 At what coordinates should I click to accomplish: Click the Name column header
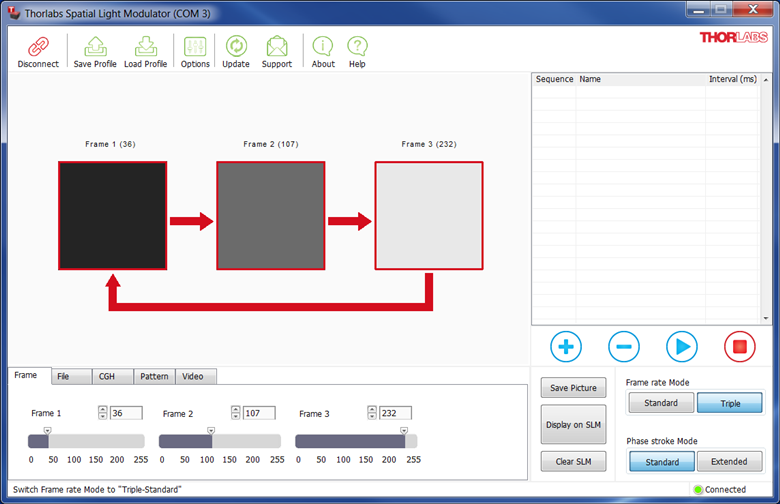641,79
